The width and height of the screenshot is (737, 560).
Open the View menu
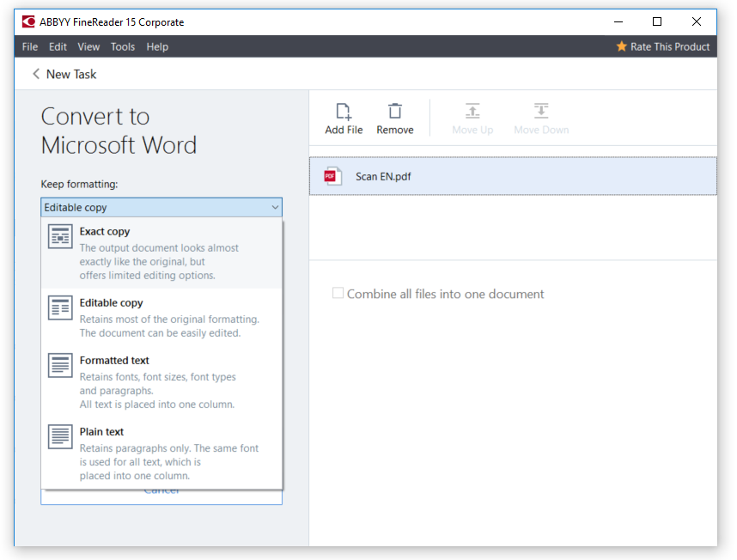(88, 46)
